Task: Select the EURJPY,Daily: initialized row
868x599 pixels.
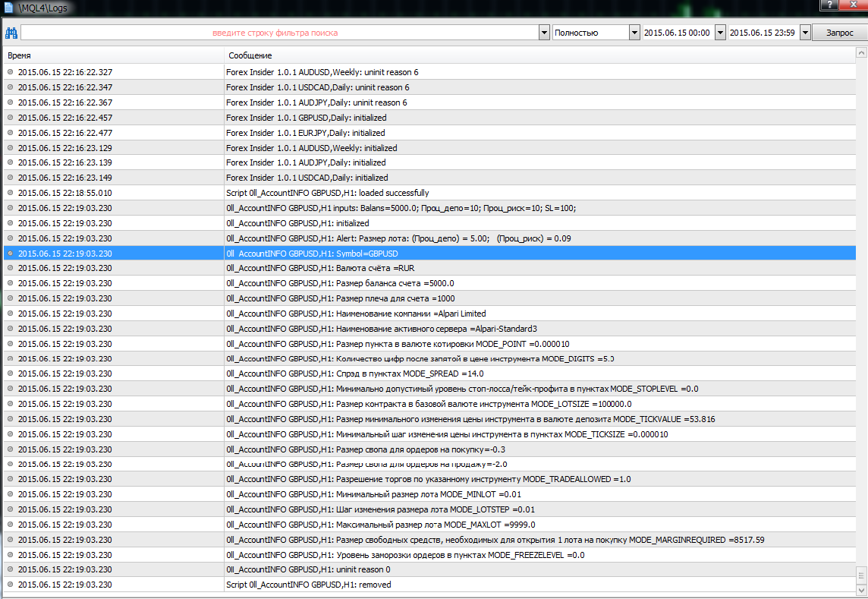Action: 429,132
